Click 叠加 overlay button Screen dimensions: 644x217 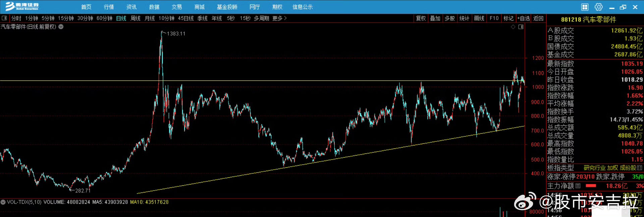tap(435, 18)
